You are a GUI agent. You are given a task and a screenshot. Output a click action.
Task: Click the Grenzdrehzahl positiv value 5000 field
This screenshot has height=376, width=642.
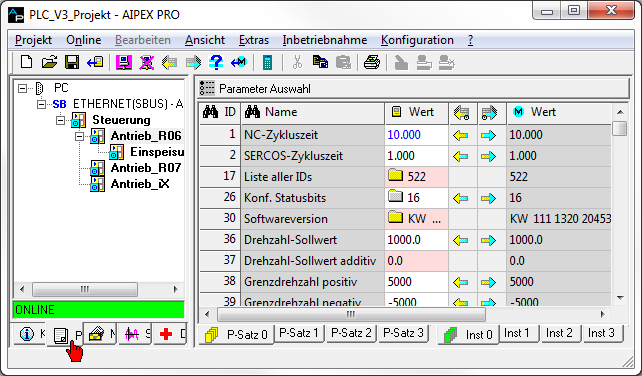click(416, 282)
